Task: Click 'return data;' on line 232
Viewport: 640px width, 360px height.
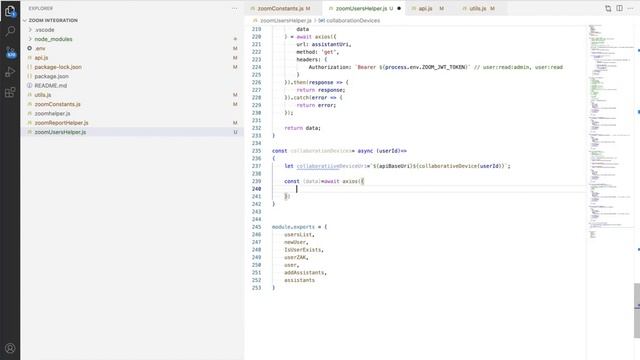Action: (x=302, y=128)
